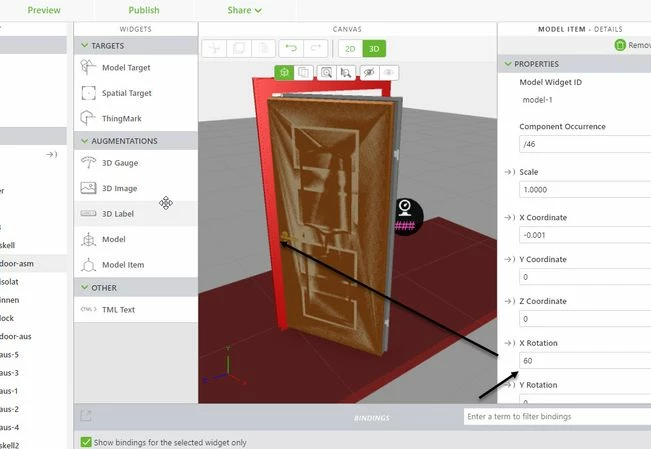Viewport: 651px width, 449px height.
Task: Click the binding arrow in left project panel
Action: tap(51, 155)
